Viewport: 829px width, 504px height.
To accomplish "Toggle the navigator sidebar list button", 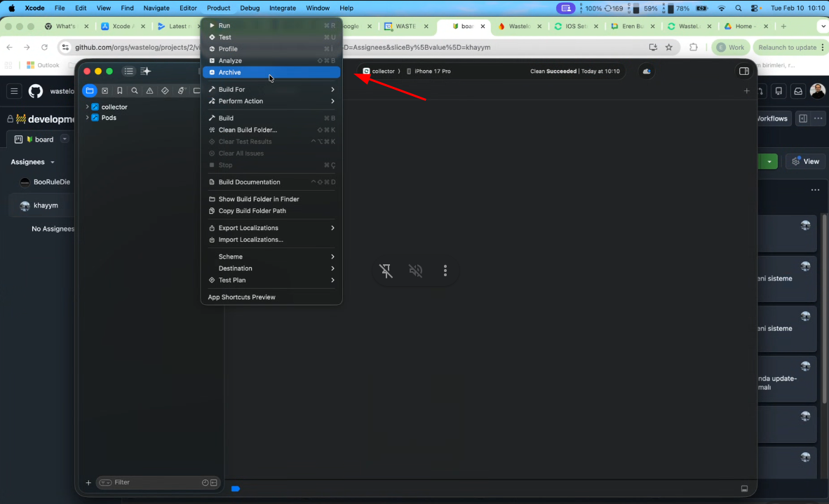I will (x=129, y=71).
